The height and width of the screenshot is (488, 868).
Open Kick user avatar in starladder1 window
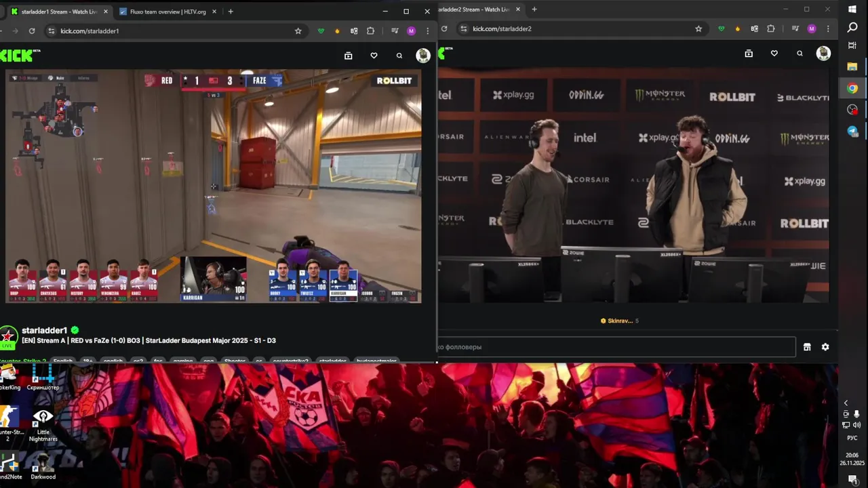tap(423, 56)
